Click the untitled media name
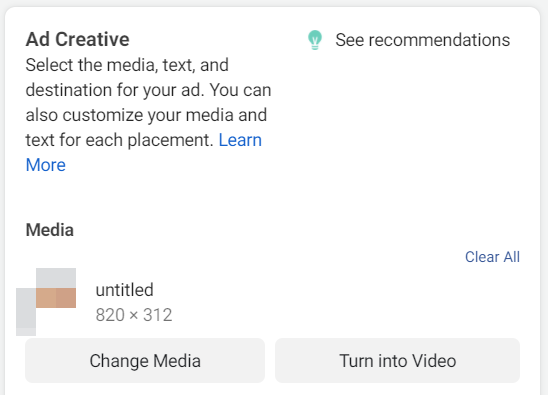 pos(124,290)
